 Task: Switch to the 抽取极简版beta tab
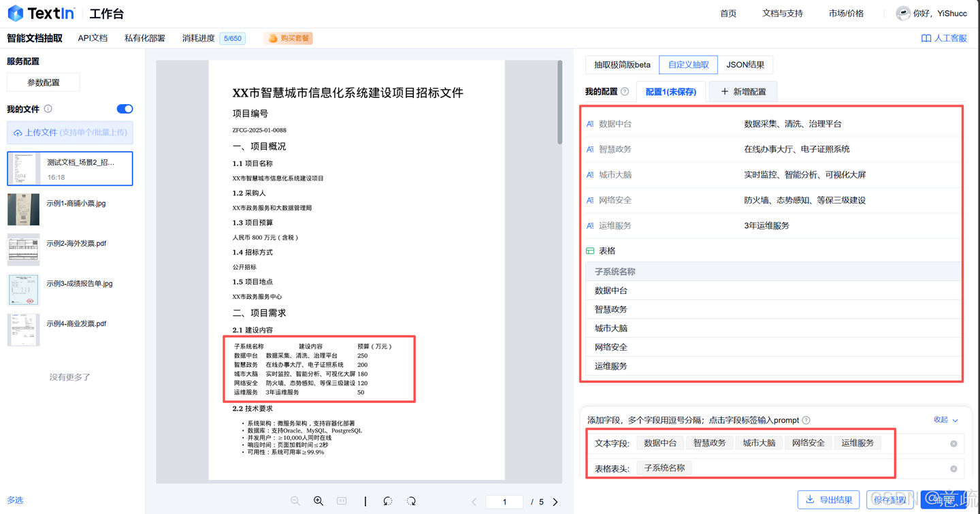622,65
